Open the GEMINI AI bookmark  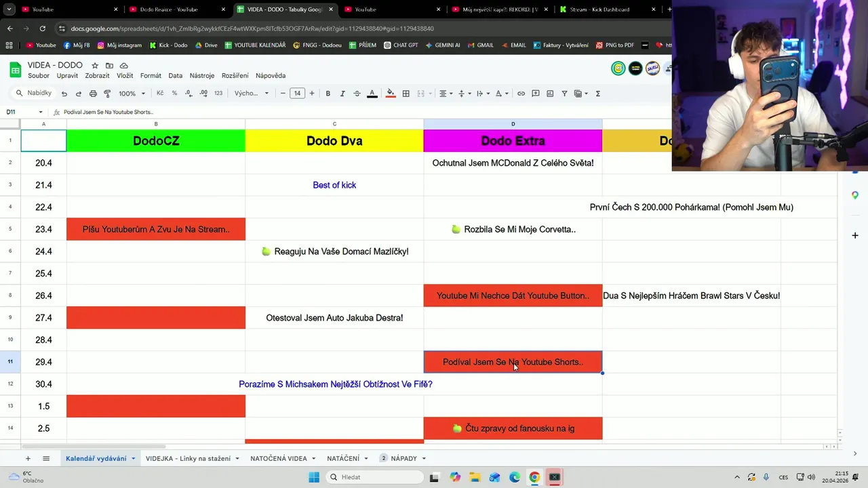pyautogui.click(x=443, y=45)
